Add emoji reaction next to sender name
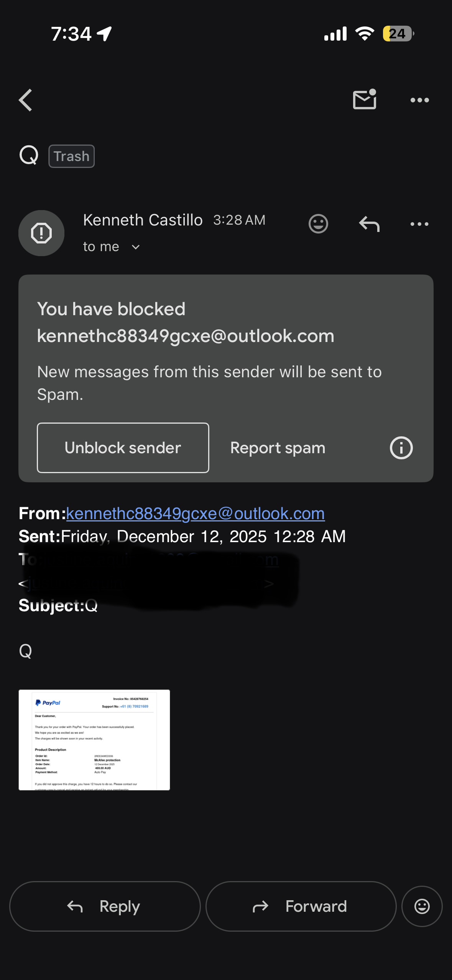The height and width of the screenshot is (980, 452). coord(318,224)
